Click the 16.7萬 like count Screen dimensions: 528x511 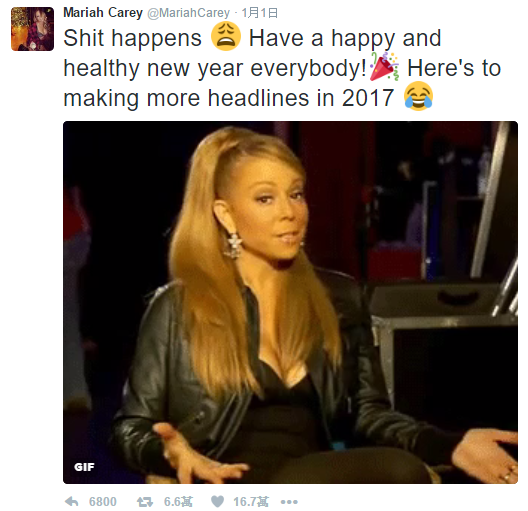(x=251, y=502)
